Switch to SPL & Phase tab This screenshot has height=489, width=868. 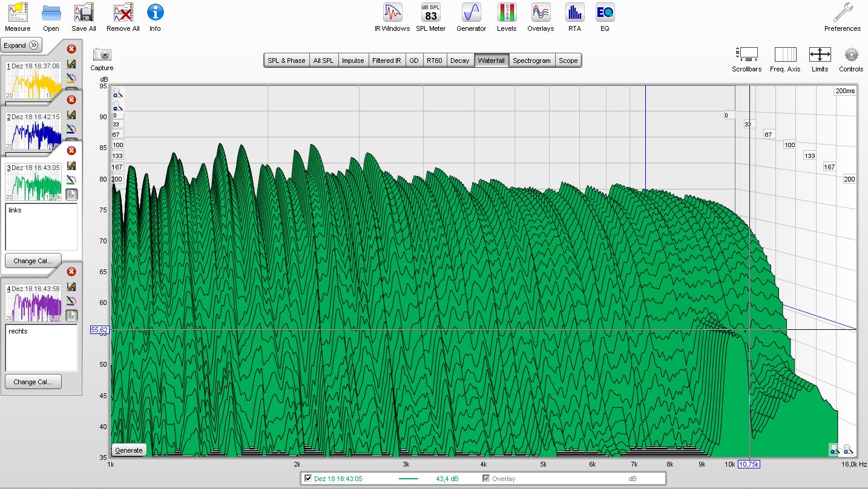click(287, 61)
